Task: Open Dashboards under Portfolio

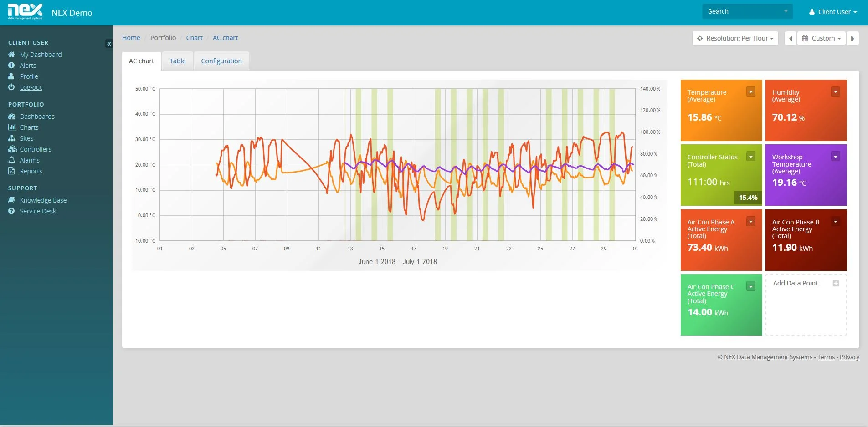Action: tap(37, 116)
